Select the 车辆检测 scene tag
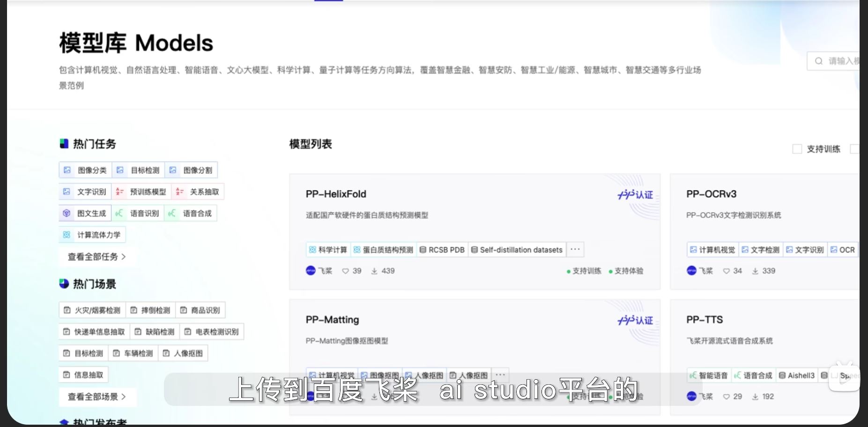Image resolution: width=868 pixels, height=427 pixels. (134, 353)
